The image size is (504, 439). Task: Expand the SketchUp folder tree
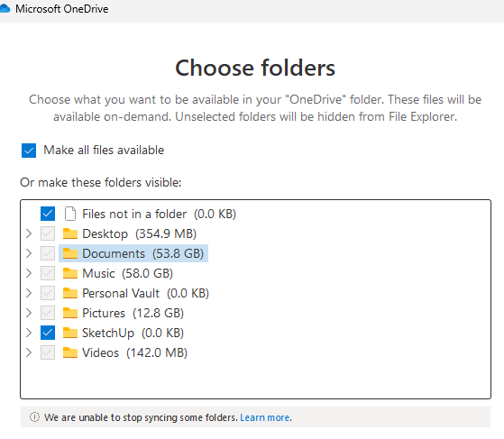29,333
